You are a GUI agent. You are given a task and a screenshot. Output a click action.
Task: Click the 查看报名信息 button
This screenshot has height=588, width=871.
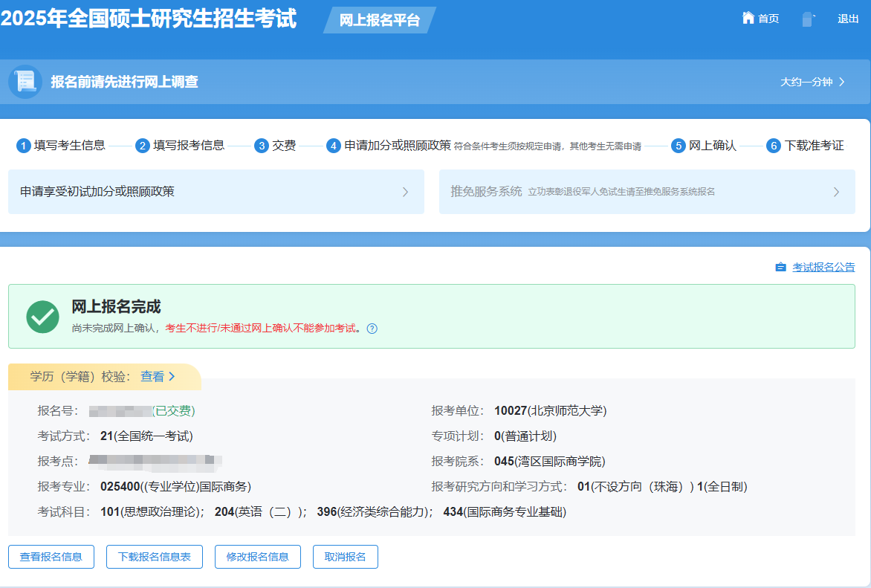click(51, 556)
